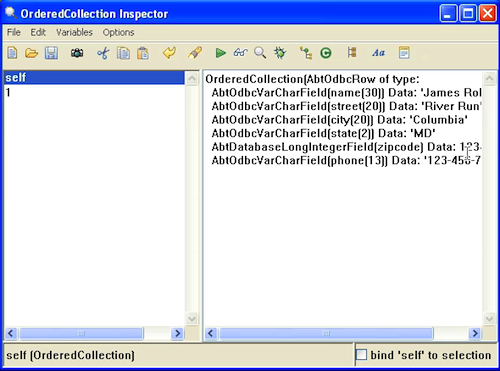Viewport: 500px width, 371px height.
Task: Open the File menu
Action: (14, 32)
